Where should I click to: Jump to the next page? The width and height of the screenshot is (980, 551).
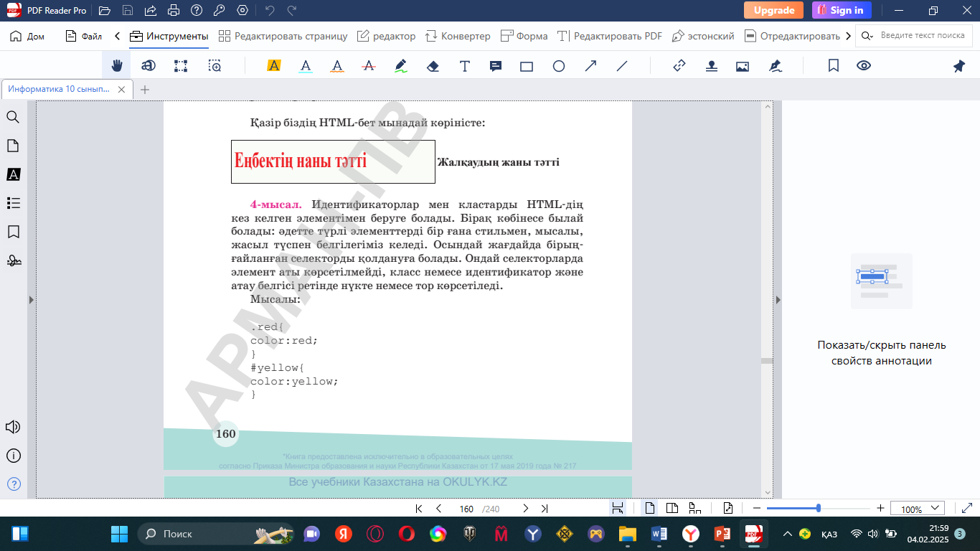[x=526, y=509]
